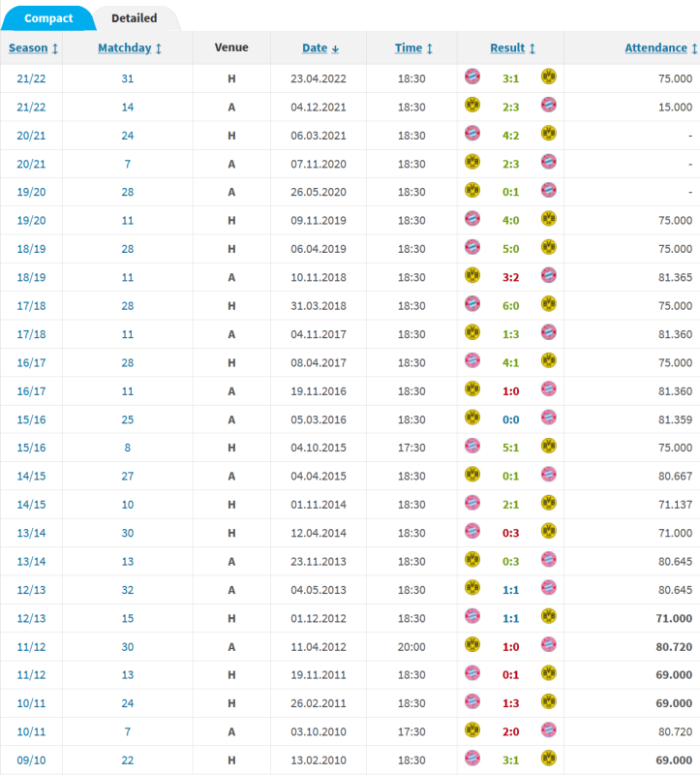This screenshot has height=775, width=700.
Task: Sort table by Date column header
Action: 320,47
